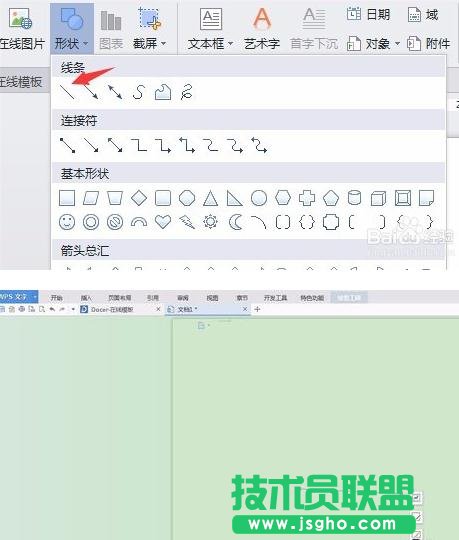Select the cube basic shape
This screenshot has height=540, width=459.
pos(378,198)
